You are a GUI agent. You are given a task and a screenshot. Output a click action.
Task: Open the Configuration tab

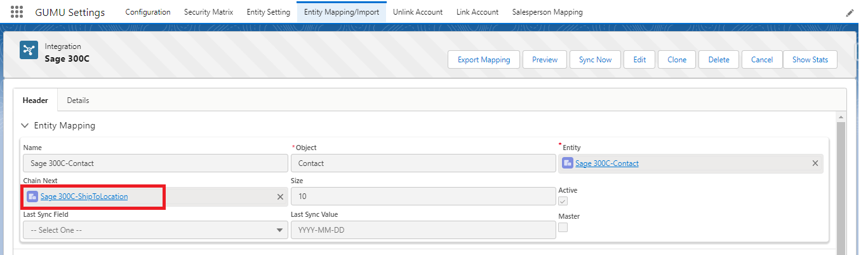coord(148,12)
